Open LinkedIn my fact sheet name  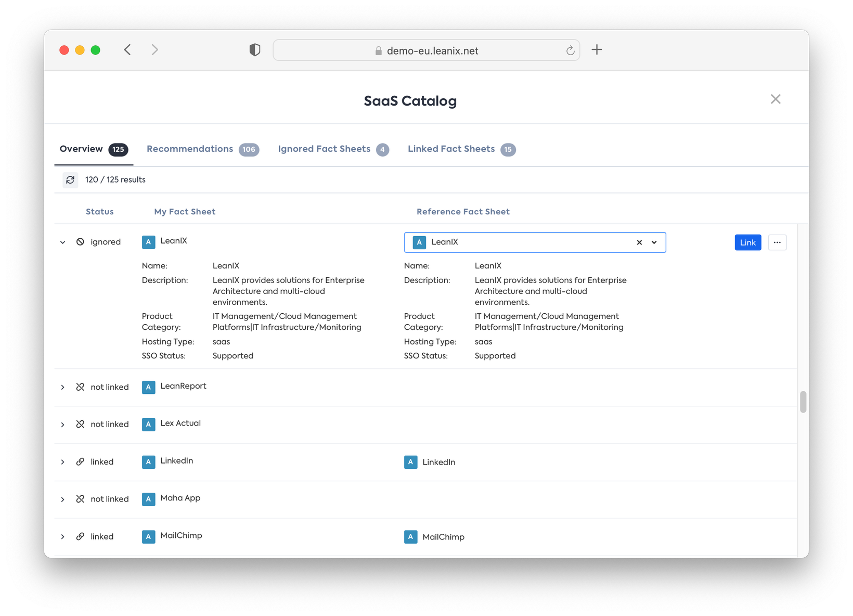pyautogui.click(x=177, y=461)
